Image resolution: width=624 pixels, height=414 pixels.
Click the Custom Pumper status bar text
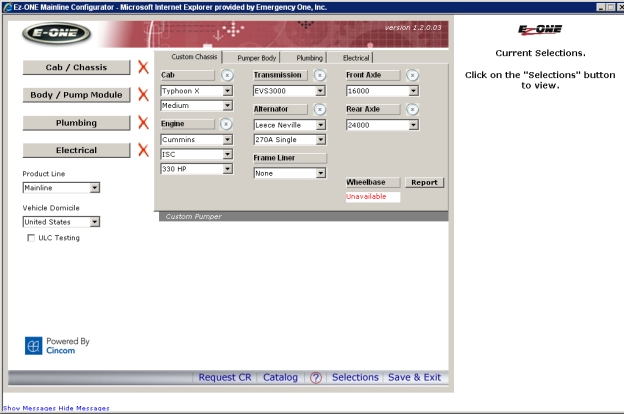[x=193, y=217]
